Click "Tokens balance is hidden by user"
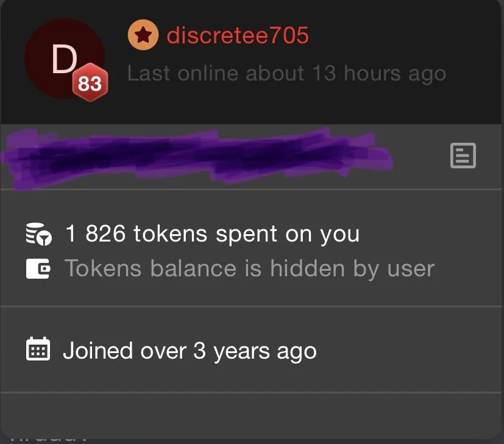The width and height of the screenshot is (504, 444). [249, 268]
